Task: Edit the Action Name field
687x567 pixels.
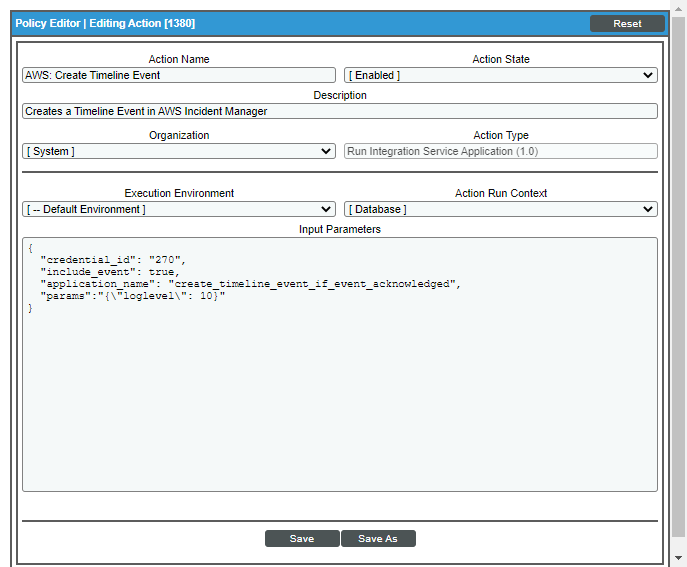Action: (x=179, y=75)
